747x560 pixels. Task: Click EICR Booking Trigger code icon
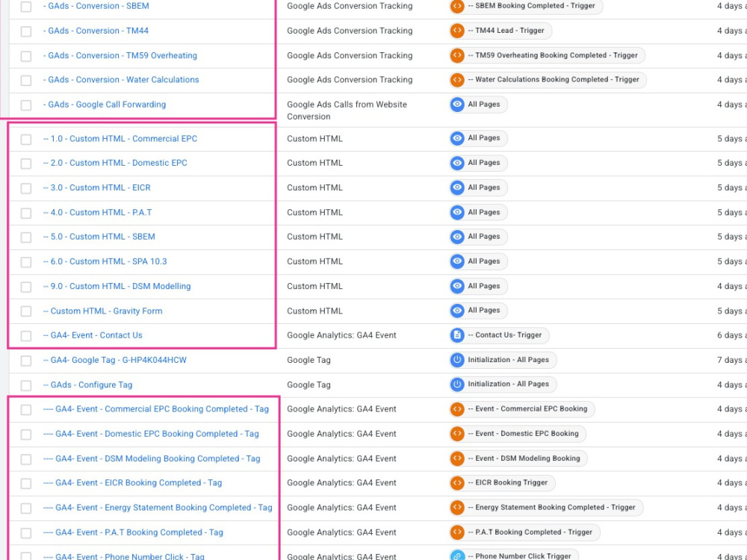(x=457, y=483)
